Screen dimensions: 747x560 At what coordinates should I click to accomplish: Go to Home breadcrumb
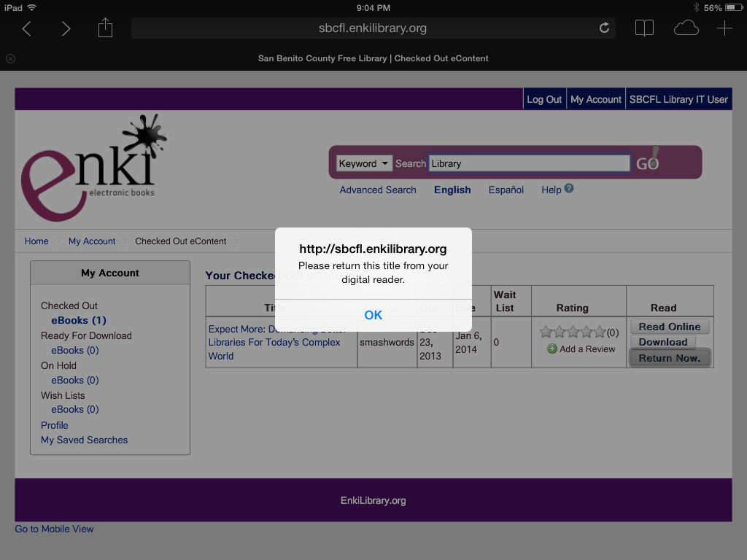click(x=36, y=241)
